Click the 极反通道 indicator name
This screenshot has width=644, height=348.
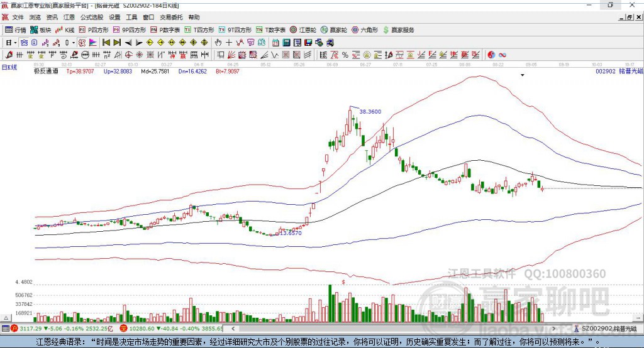pyautogui.click(x=46, y=71)
